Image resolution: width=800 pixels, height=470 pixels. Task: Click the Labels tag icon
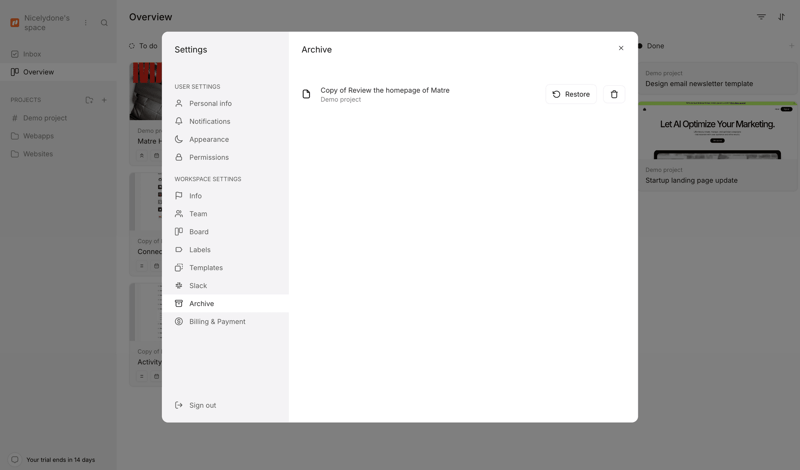(179, 250)
